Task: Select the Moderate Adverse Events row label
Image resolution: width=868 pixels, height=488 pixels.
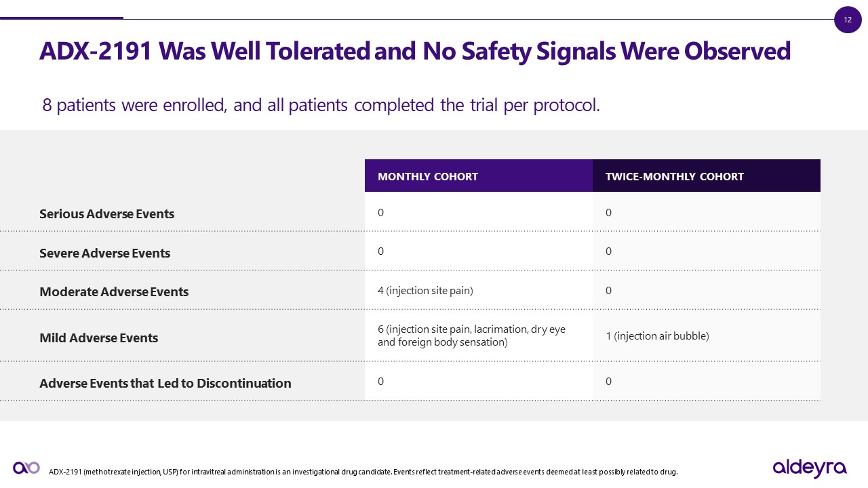Action: pyautogui.click(x=114, y=292)
